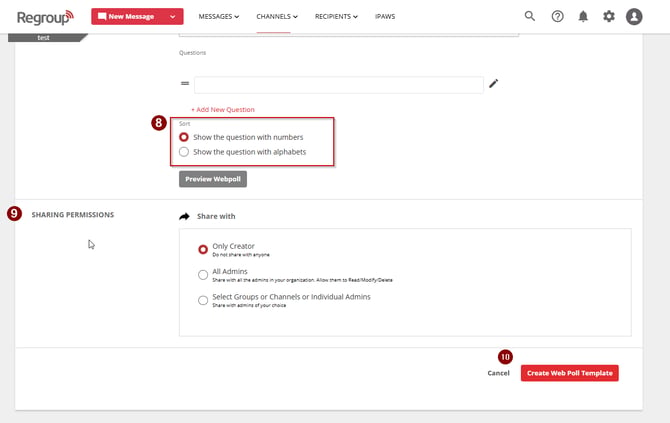Click the Sort label
This screenshot has width=670, height=423.
[x=185, y=123]
